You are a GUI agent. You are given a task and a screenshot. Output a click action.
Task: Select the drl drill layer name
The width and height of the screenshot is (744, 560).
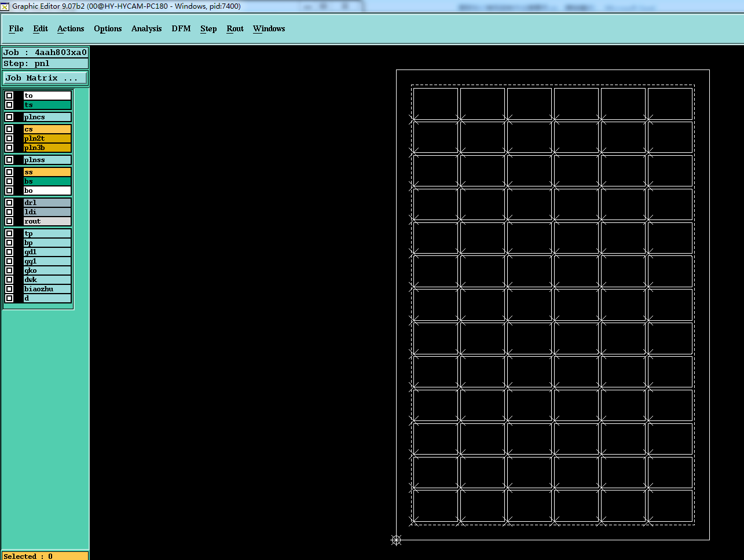pyautogui.click(x=47, y=203)
